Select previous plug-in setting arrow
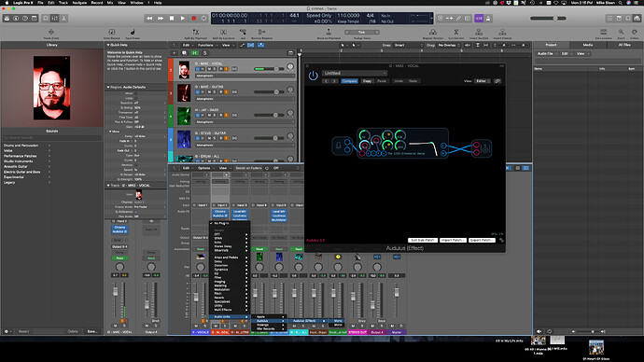Image resolution: width=644 pixels, height=362 pixels. tap(326, 81)
